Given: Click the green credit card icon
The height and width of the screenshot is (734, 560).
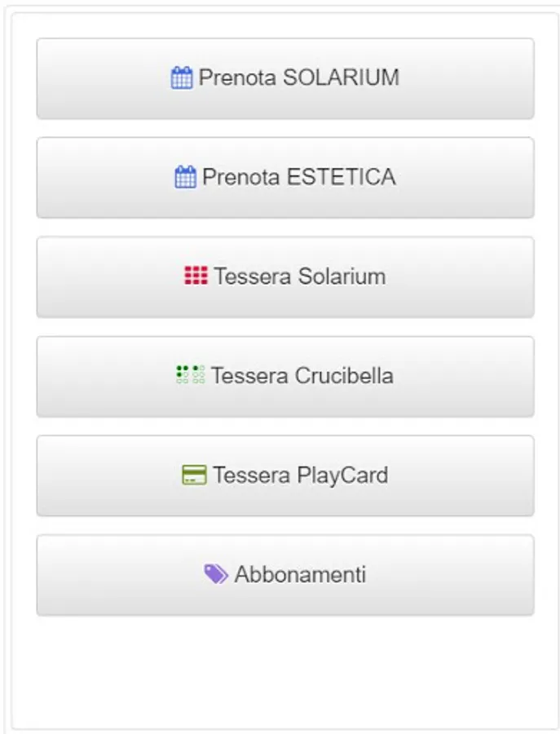Looking at the screenshot, I should pos(194,475).
